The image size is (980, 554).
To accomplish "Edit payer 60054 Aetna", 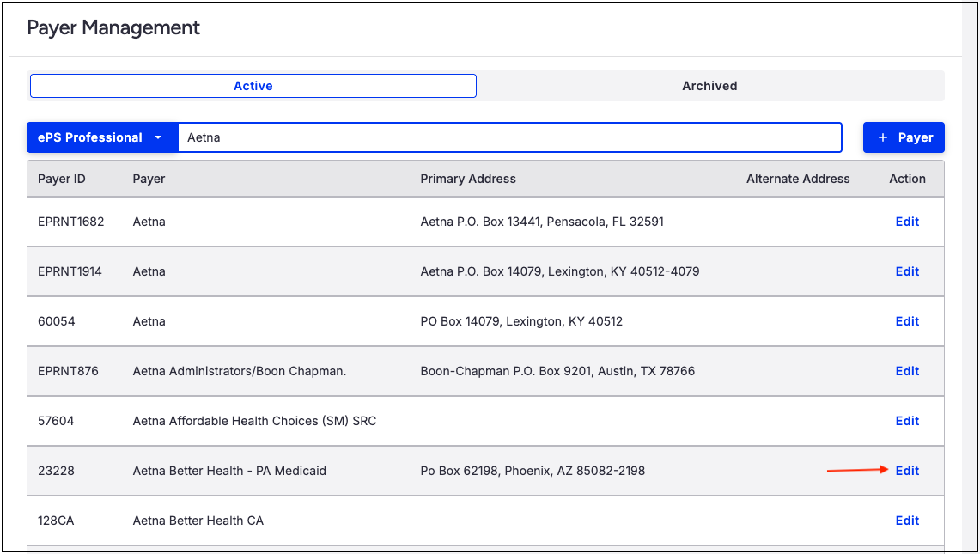I will click(x=907, y=321).
